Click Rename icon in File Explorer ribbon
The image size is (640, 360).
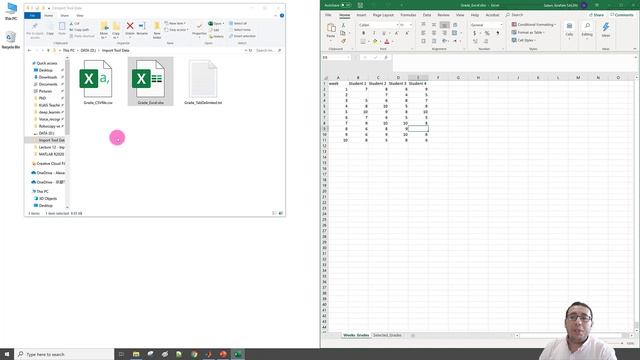[142, 27]
